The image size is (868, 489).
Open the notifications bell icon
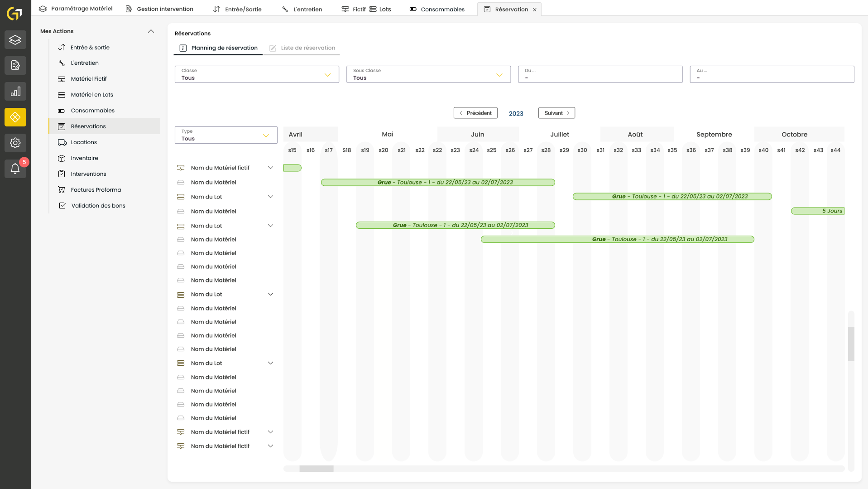[x=15, y=169]
